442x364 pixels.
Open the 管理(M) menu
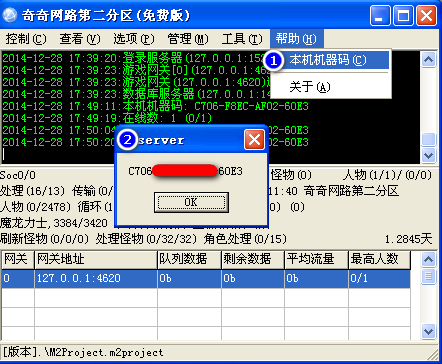pyautogui.click(x=188, y=39)
